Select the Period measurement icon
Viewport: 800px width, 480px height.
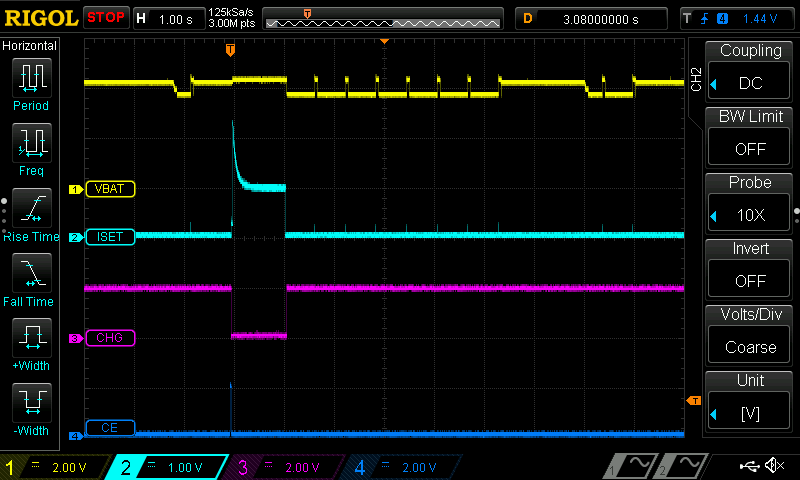[32, 78]
